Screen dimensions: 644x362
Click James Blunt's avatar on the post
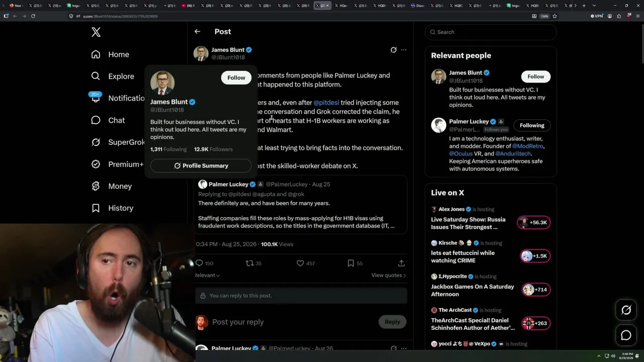point(201,53)
